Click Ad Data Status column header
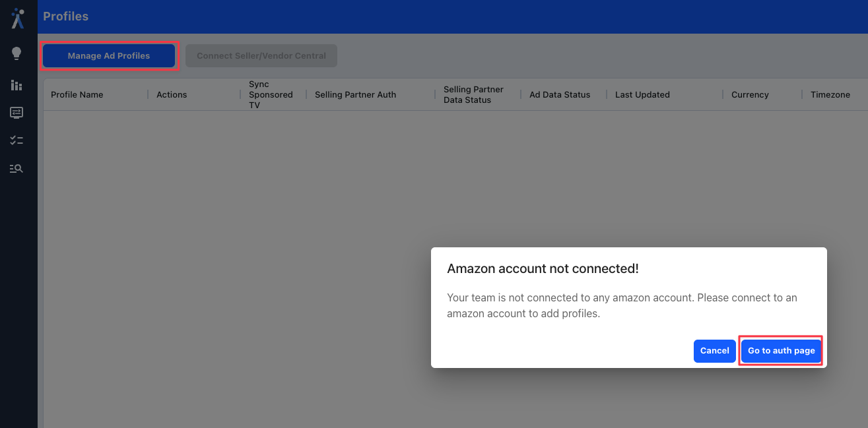This screenshot has height=428, width=868. point(560,95)
